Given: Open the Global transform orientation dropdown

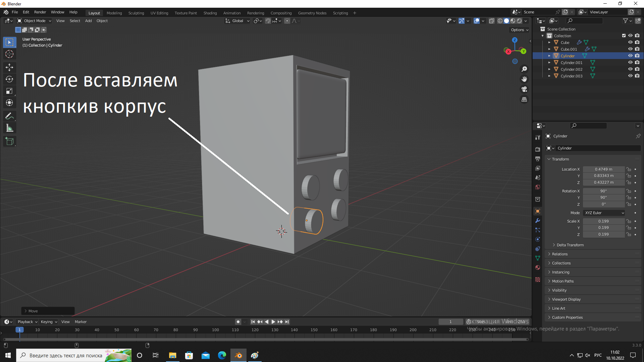Looking at the screenshot, I should click(x=237, y=21).
